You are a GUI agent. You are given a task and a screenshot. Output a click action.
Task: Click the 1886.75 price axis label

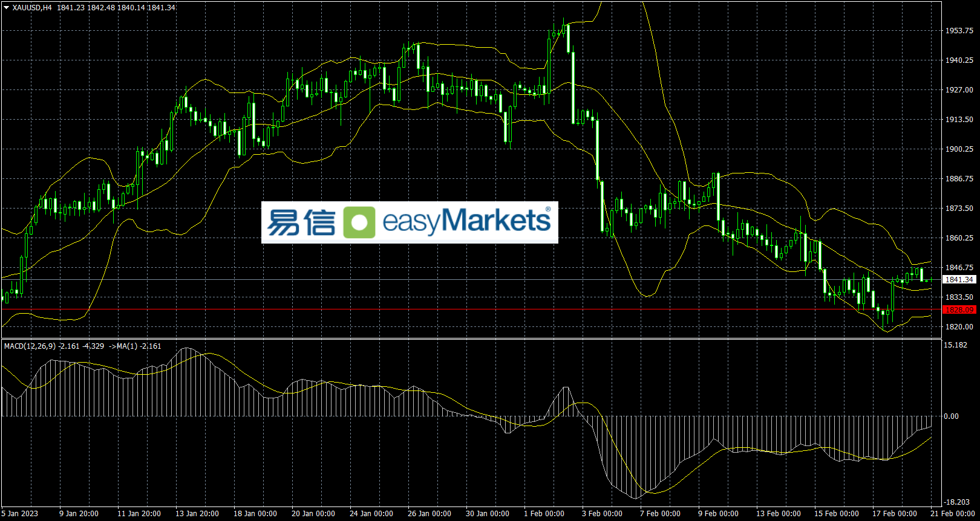pyautogui.click(x=959, y=179)
